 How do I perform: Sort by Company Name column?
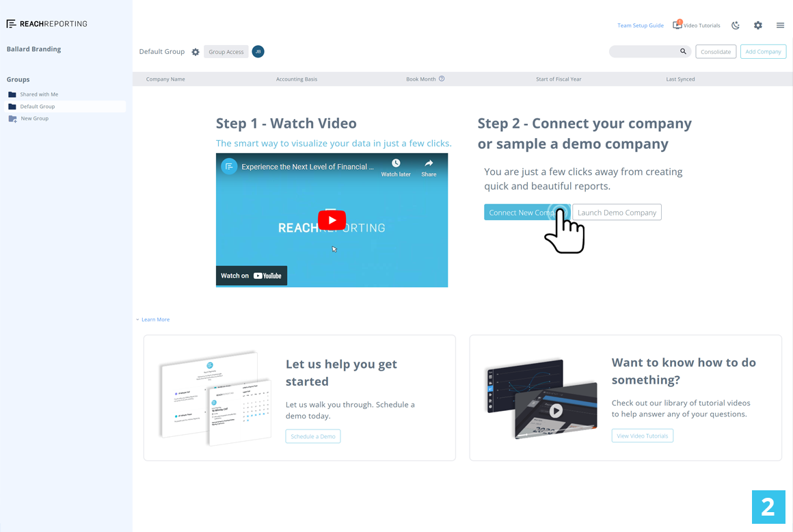(165, 79)
